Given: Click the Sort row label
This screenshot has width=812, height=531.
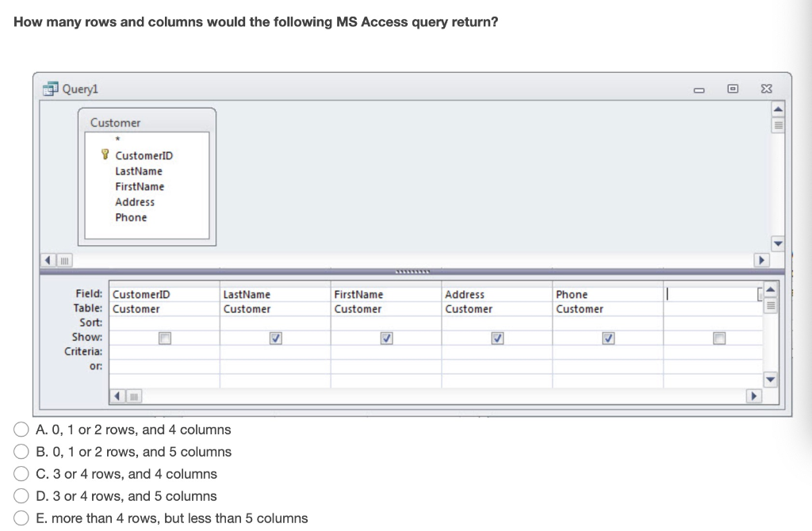Looking at the screenshot, I should tap(91, 323).
